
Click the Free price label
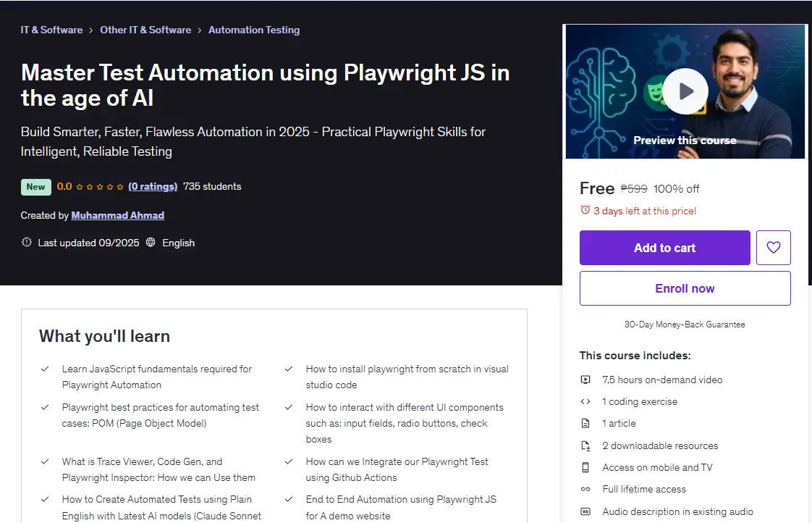tap(597, 188)
